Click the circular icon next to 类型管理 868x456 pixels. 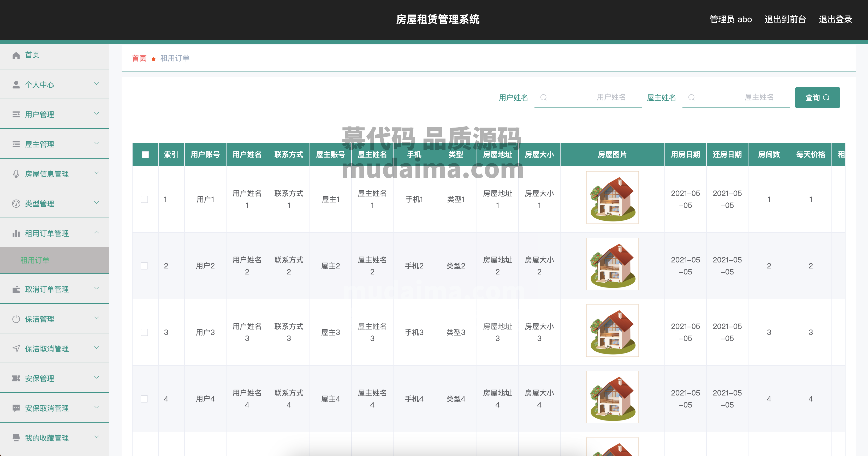coord(16,203)
